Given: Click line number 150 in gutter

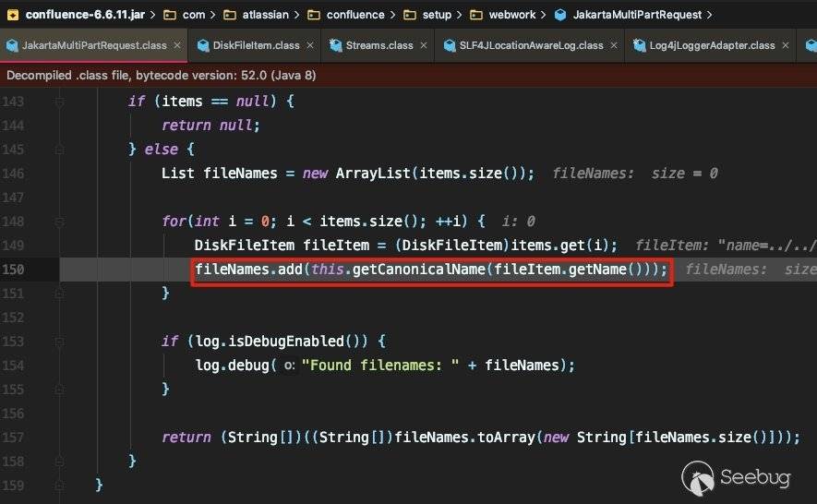Looking at the screenshot, I should [13, 270].
